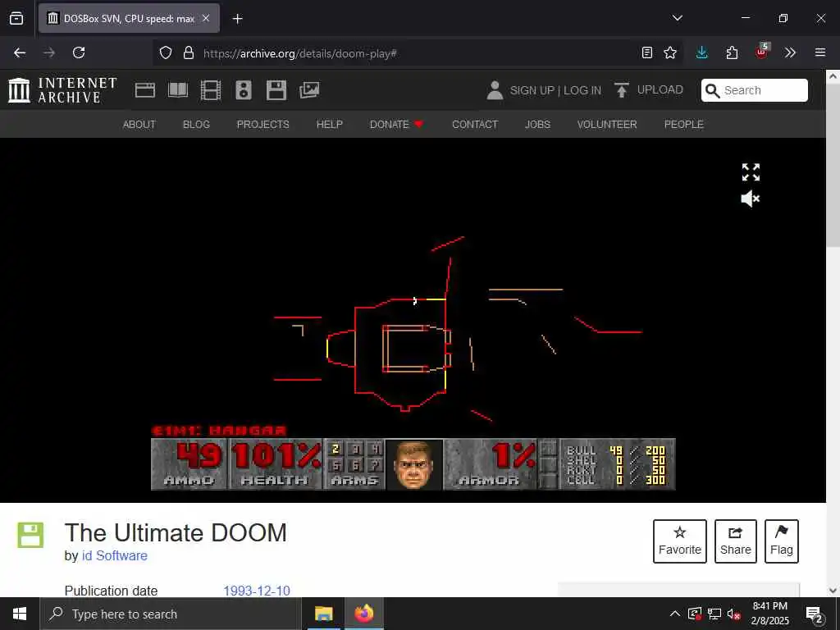The height and width of the screenshot is (630, 840).
Task: Close the DOSBox SVN tab
Action: click(x=206, y=18)
